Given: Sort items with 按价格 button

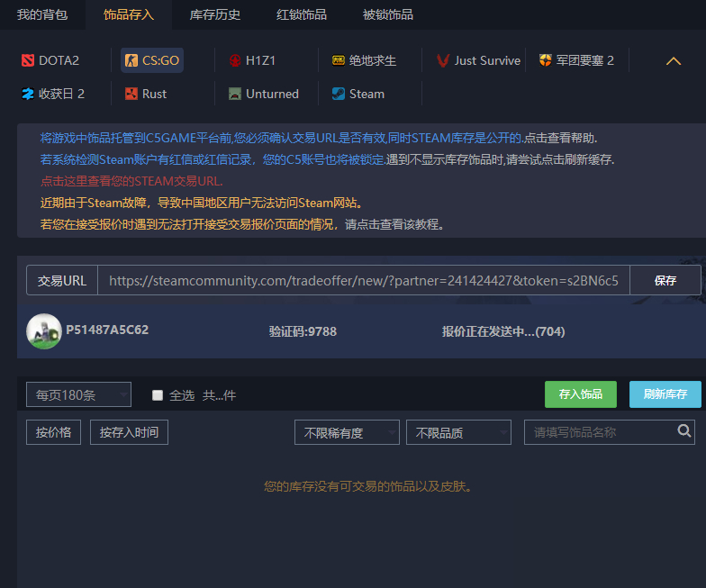Looking at the screenshot, I should (53, 432).
